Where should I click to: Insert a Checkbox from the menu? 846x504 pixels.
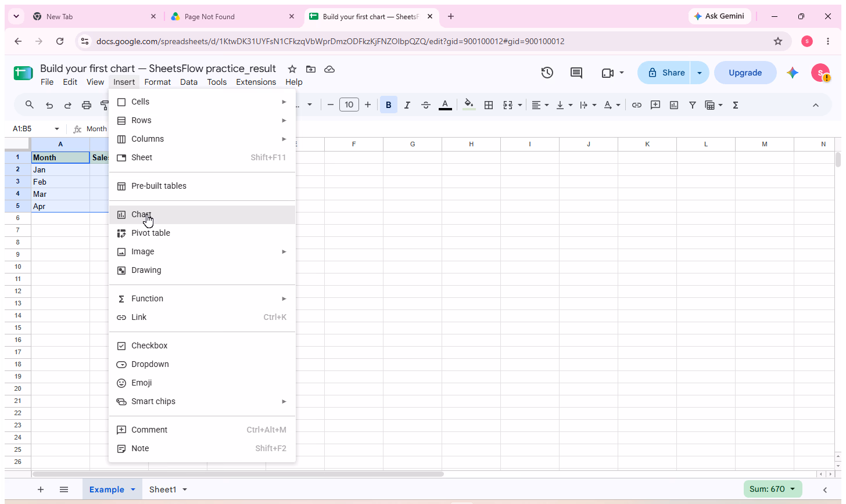pos(202,345)
